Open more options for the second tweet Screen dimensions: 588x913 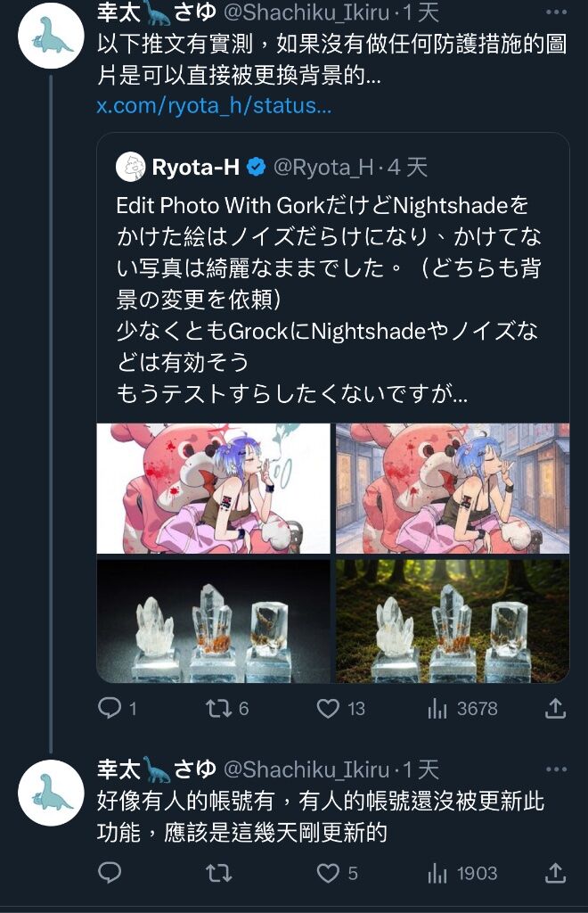pyautogui.click(x=556, y=769)
